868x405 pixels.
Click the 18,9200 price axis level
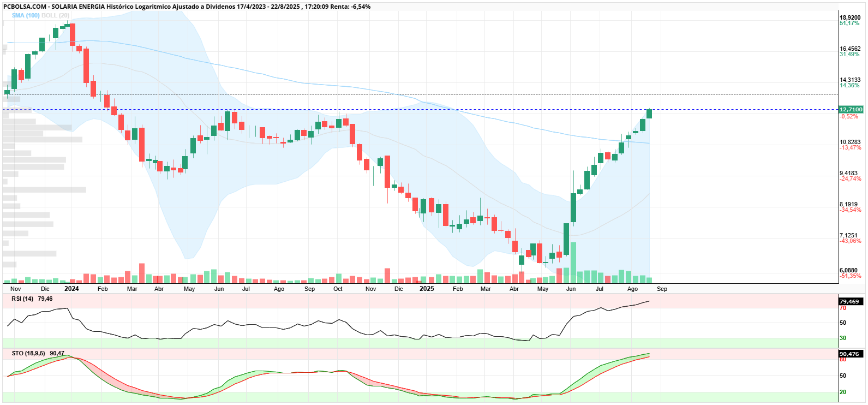[850, 17]
